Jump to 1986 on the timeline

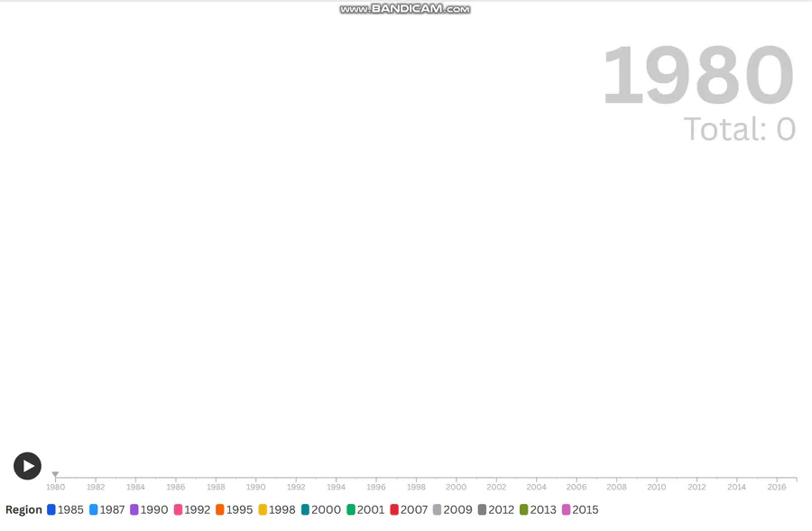(176, 487)
